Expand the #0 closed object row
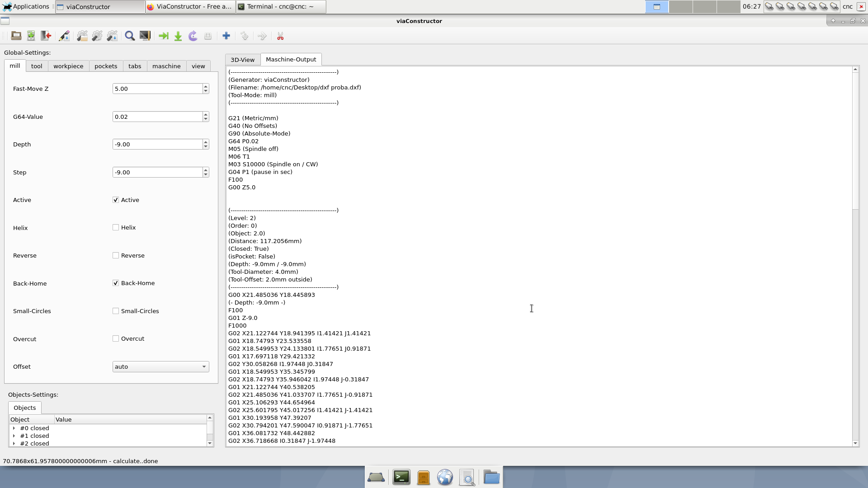Image resolution: width=868 pixels, height=488 pixels. (x=14, y=428)
